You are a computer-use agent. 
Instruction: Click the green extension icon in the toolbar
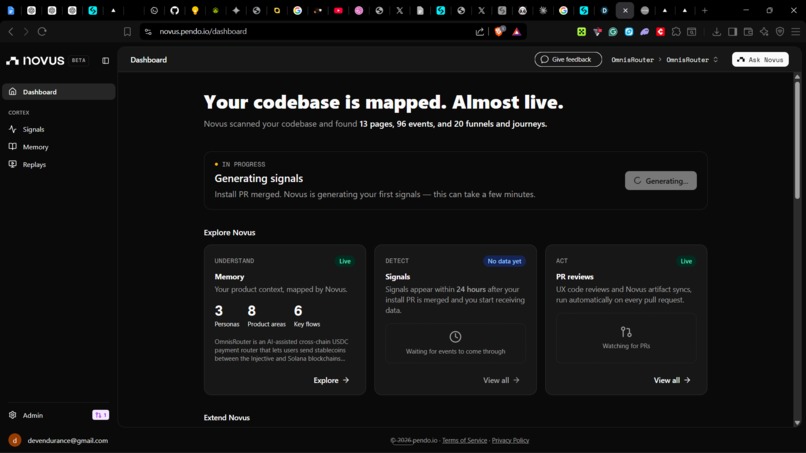pos(581,31)
